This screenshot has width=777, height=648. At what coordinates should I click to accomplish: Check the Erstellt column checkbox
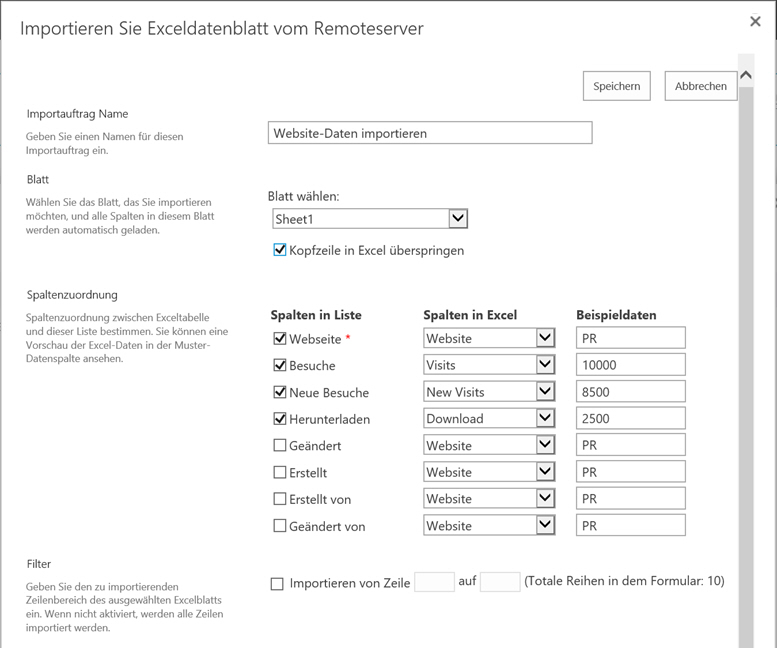(x=279, y=472)
